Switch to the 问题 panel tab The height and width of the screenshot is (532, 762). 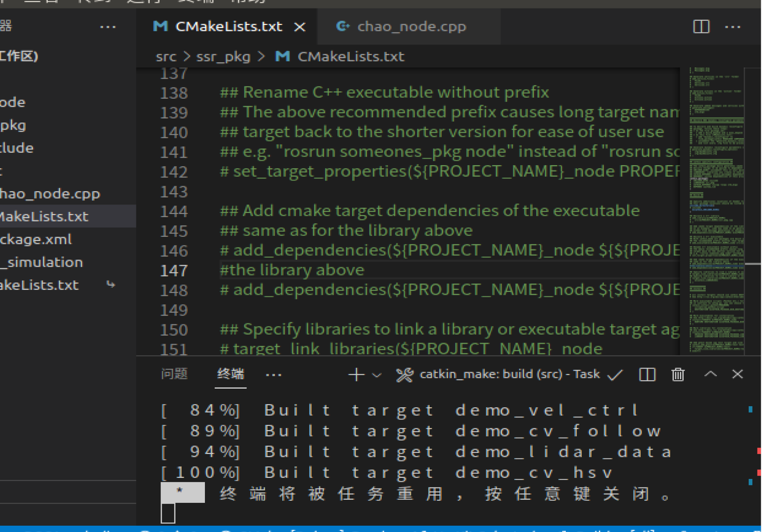pyautogui.click(x=174, y=374)
